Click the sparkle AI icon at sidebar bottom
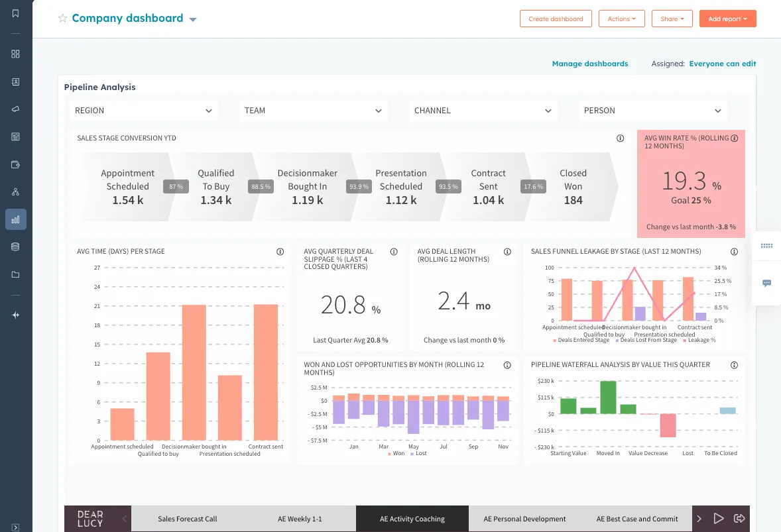The height and width of the screenshot is (532, 781). point(15,315)
